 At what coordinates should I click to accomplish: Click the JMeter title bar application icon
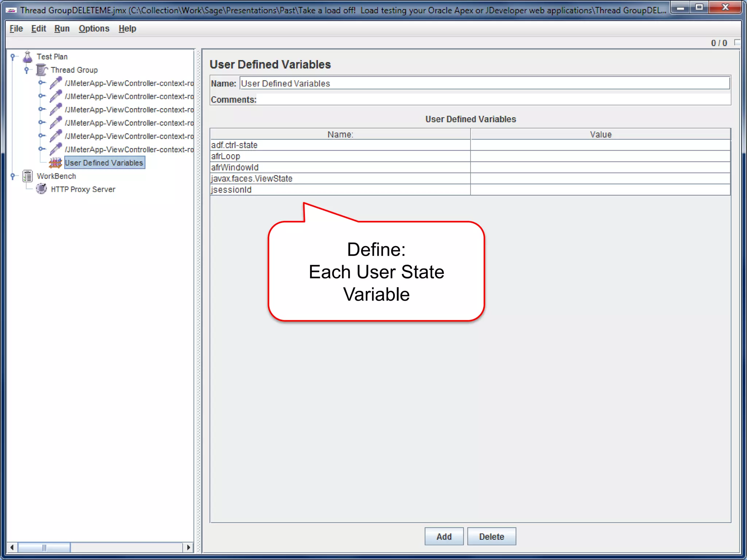[x=11, y=10]
